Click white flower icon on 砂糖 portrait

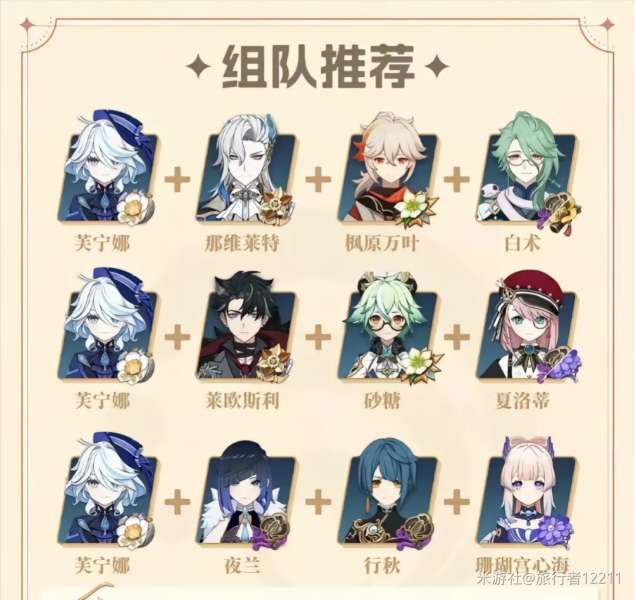tap(420, 366)
